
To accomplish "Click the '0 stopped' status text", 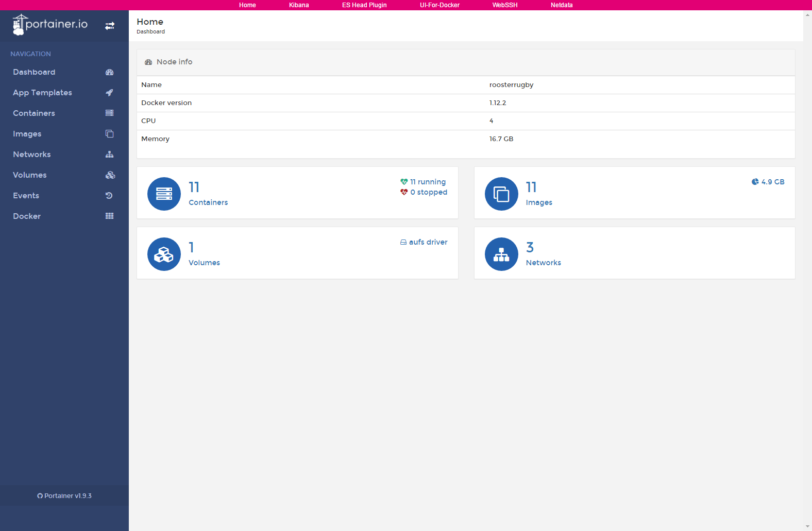I will (429, 192).
